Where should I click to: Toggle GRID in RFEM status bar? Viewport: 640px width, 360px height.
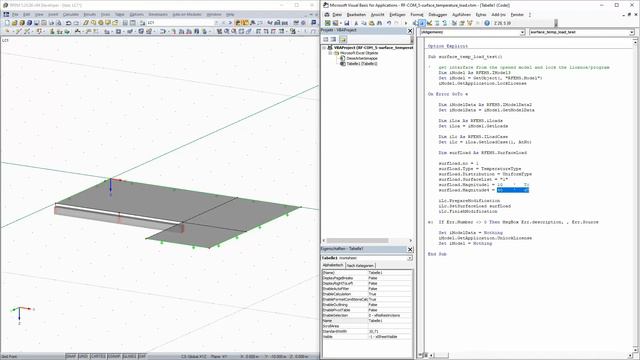[83, 356]
